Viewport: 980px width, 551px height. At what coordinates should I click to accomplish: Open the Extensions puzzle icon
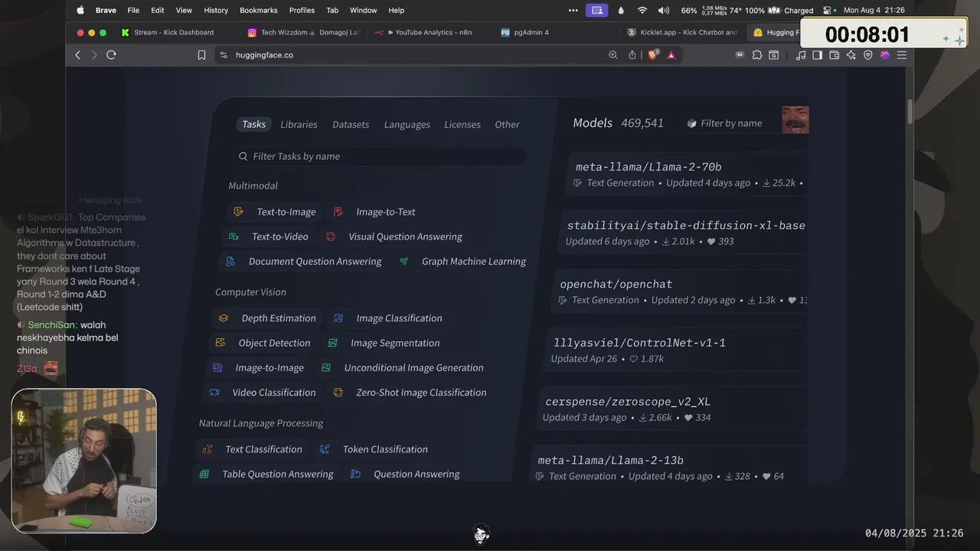[x=757, y=55]
